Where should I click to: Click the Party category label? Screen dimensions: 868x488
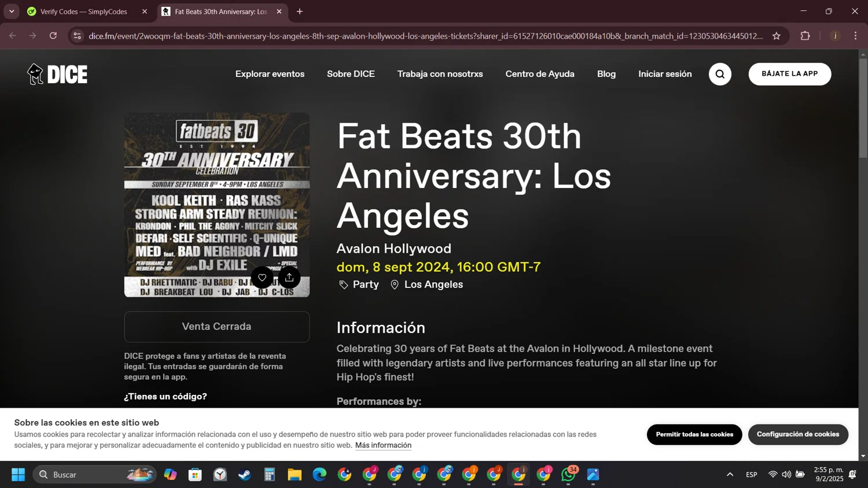pos(366,284)
